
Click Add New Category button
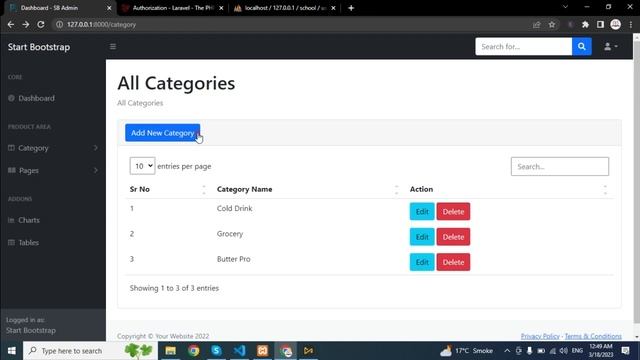click(x=162, y=133)
